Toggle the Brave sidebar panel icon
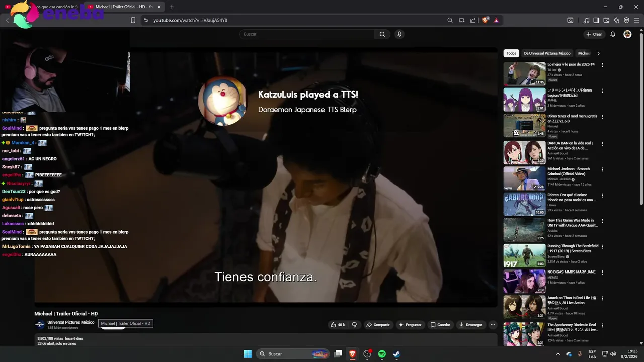 [596, 20]
